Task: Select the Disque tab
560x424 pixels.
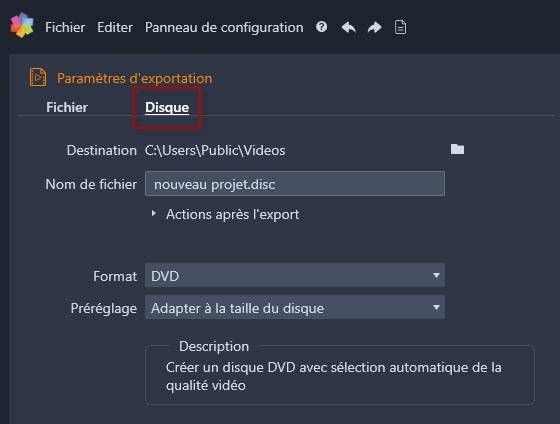Action: (167, 108)
